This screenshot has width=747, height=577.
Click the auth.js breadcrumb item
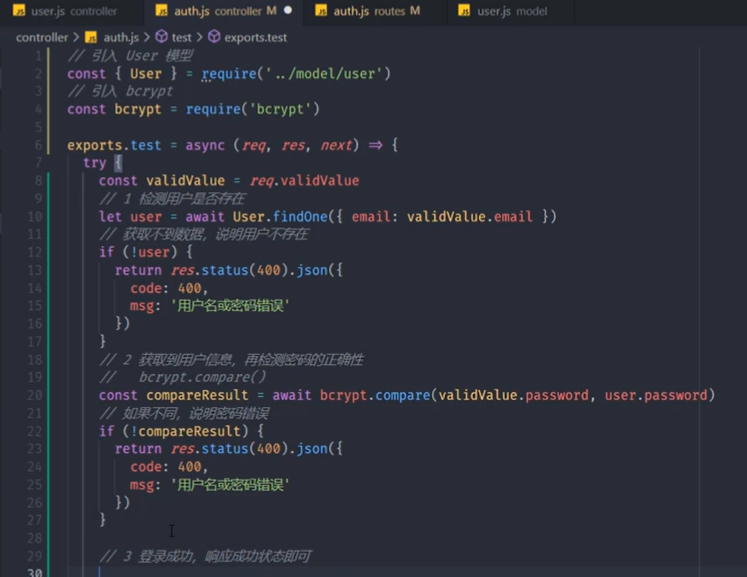(x=121, y=37)
